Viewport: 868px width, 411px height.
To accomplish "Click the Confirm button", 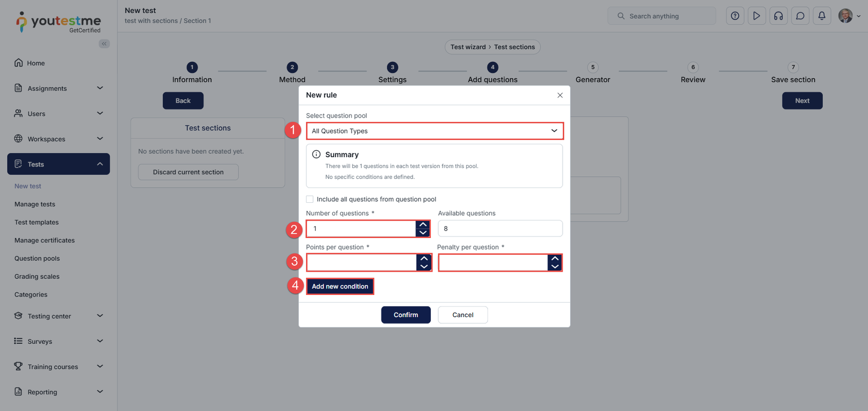I will pos(406,315).
